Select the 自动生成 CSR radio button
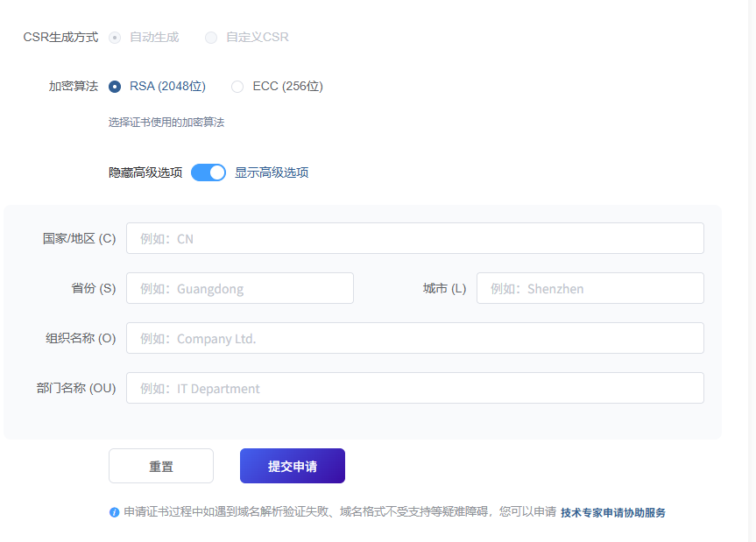756x542 pixels. (x=115, y=38)
